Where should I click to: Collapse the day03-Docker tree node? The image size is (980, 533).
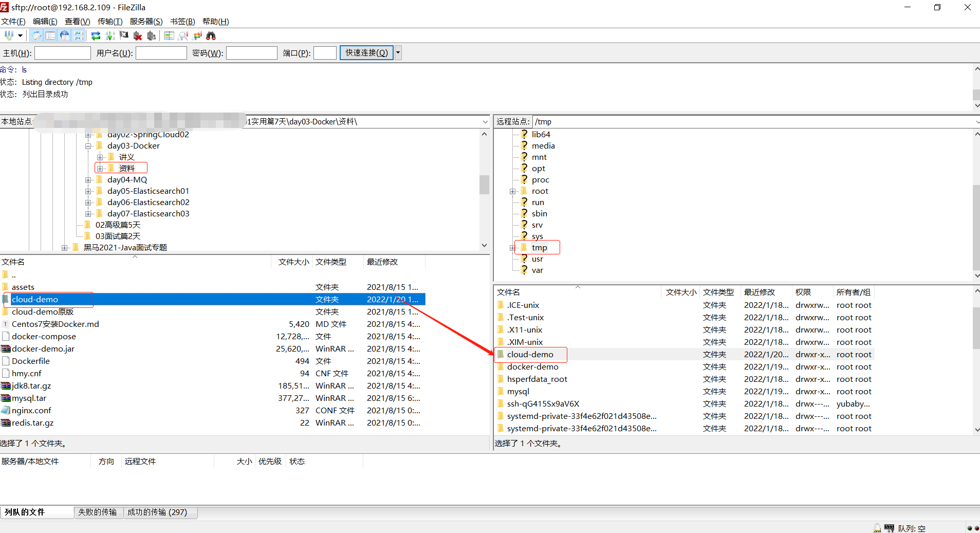88,146
